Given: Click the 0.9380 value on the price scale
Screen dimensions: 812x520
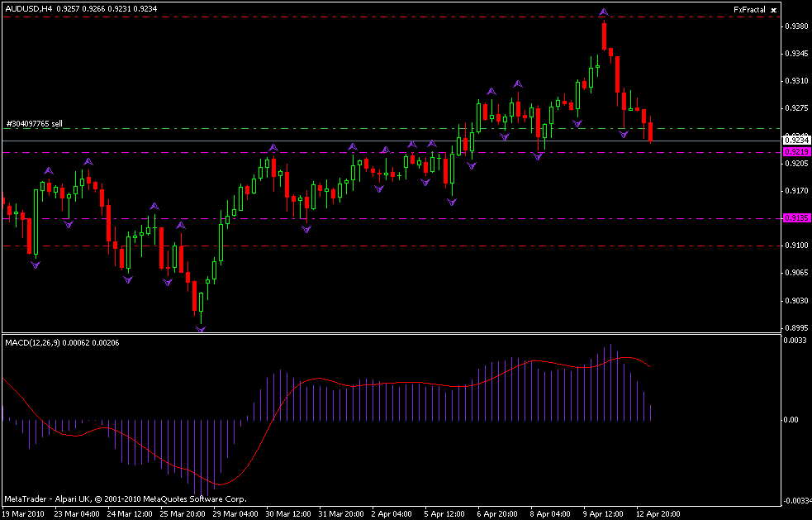Looking at the screenshot, I should pyautogui.click(x=794, y=26).
